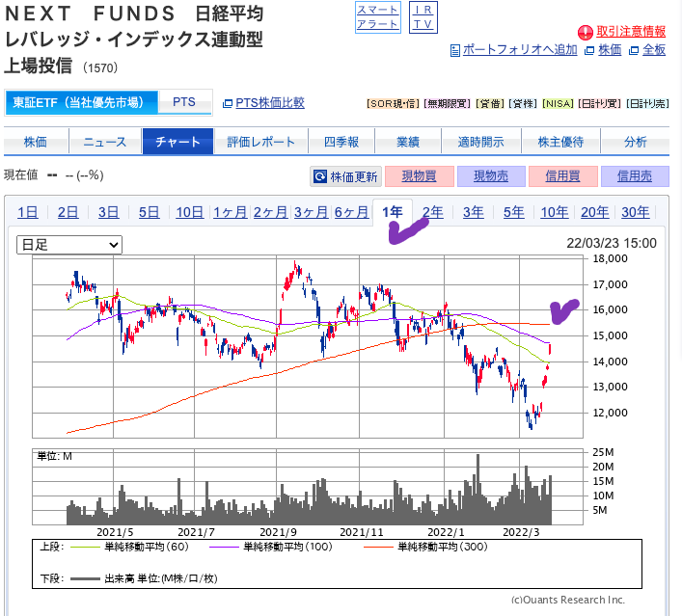This screenshot has height=616, width=682.
Task: Select the チャート tab
Action: click(x=177, y=142)
